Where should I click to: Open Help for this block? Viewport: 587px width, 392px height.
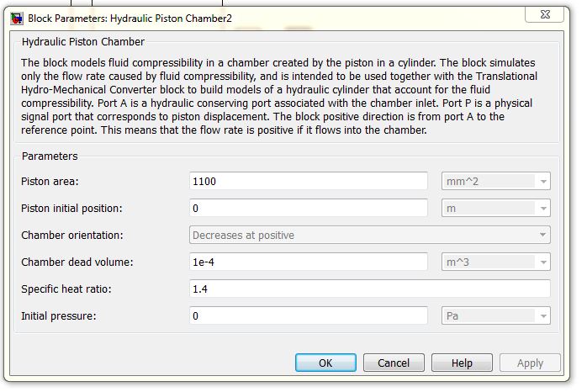pos(462,363)
